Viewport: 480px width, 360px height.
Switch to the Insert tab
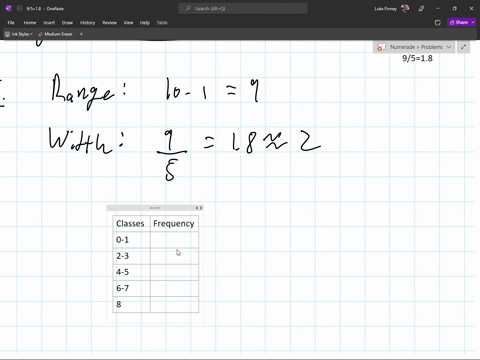[49, 23]
